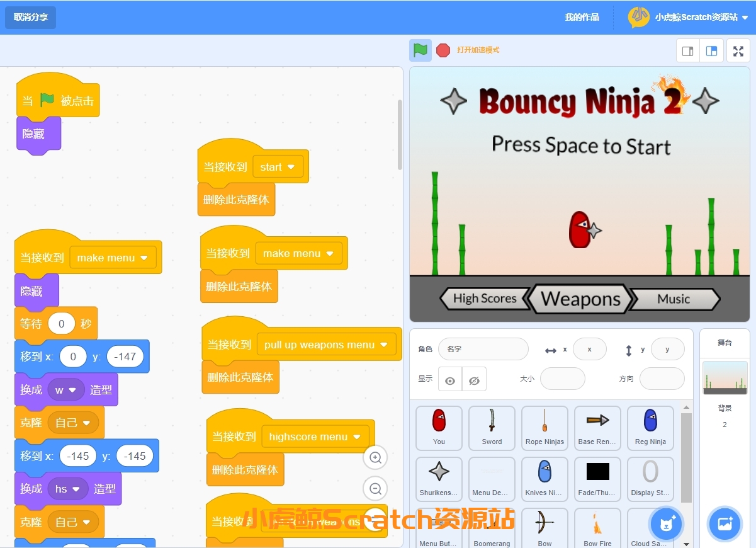Select the Rope Ninjas sprite

(x=544, y=428)
